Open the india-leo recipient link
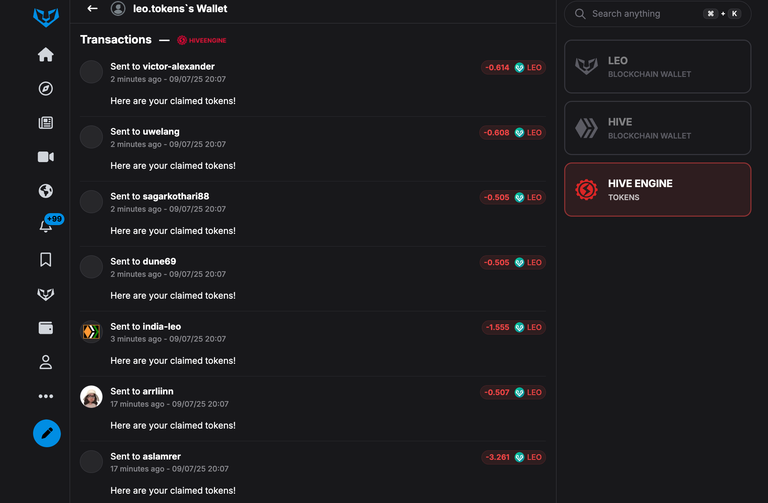The height and width of the screenshot is (503, 768). pos(162,327)
